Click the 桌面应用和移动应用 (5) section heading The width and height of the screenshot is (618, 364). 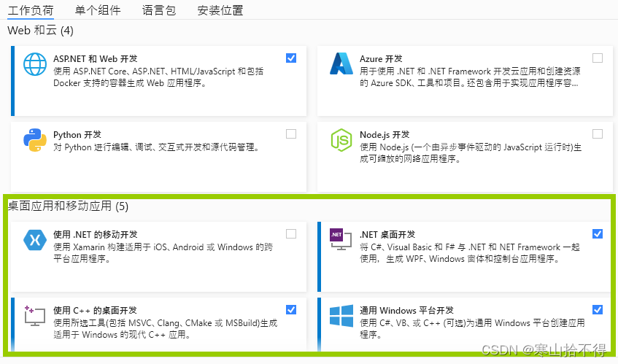point(68,206)
